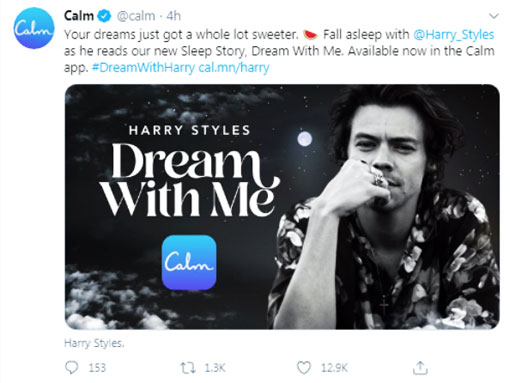The image size is (510, 383).
Task: Click the Calm app logo in image
Action: click(x=189, y=262)
